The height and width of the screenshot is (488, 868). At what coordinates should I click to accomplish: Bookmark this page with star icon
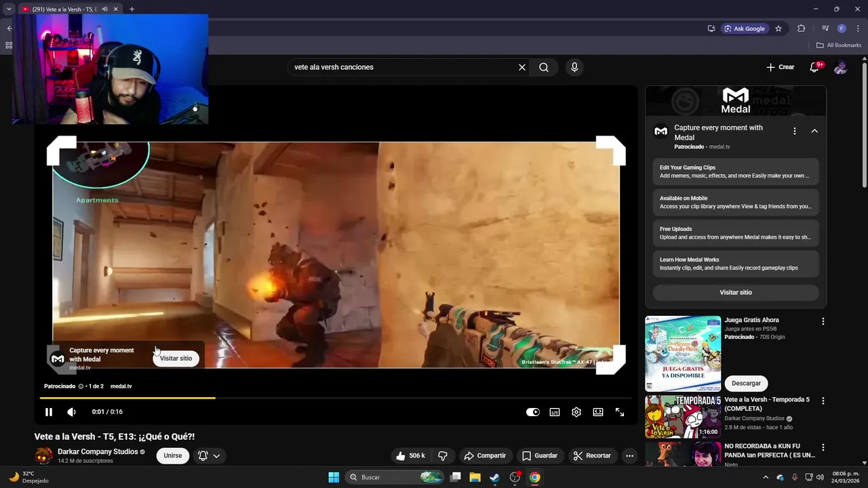coord(778,28)
